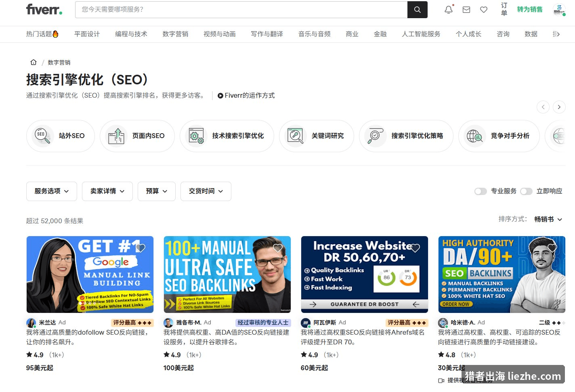Click seller 雅各布·M. avatar
The image size is (575, 392).
(x=168, y=323)
